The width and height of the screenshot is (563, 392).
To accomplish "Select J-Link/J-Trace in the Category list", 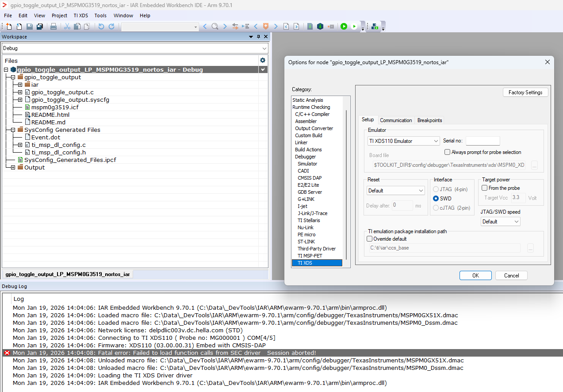I will click(312, 213).
